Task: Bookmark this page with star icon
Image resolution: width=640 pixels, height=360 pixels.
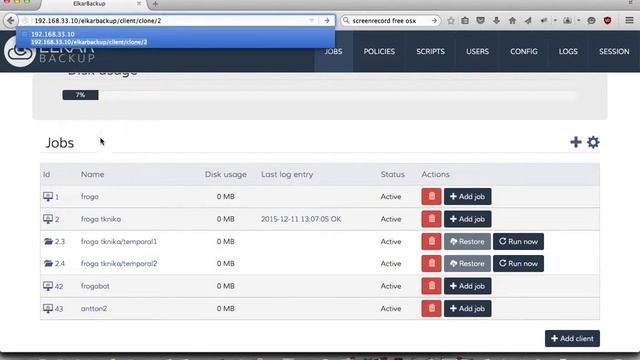Action: (x=451, y=20)
